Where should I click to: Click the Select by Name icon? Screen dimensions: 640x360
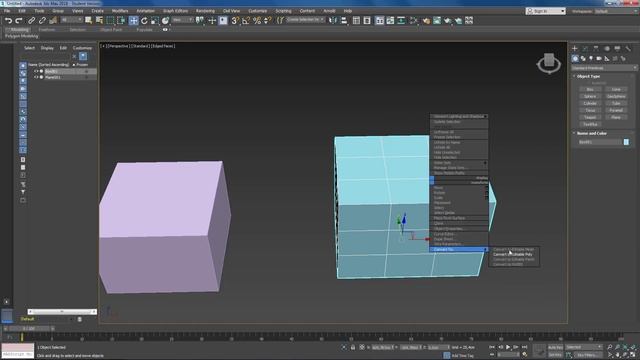coord(99,20)
